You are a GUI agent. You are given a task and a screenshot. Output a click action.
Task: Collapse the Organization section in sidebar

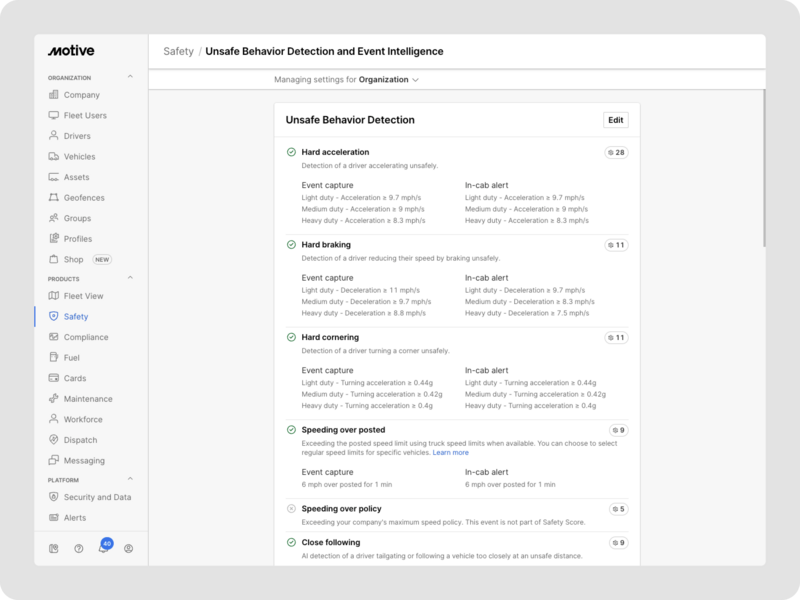129,77
